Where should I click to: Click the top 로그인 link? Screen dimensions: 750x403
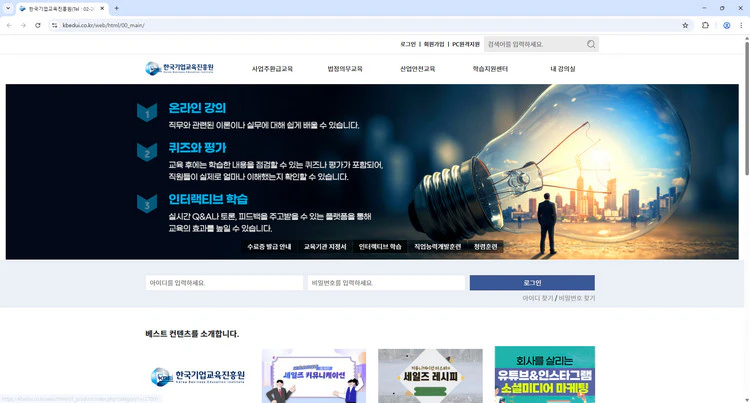coord(408,44)
